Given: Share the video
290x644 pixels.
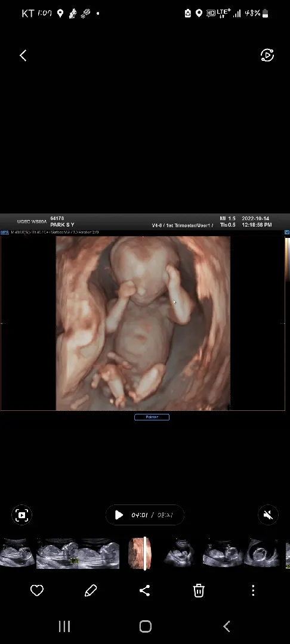Looking at the screenshot, I should (x=144, y=590).
